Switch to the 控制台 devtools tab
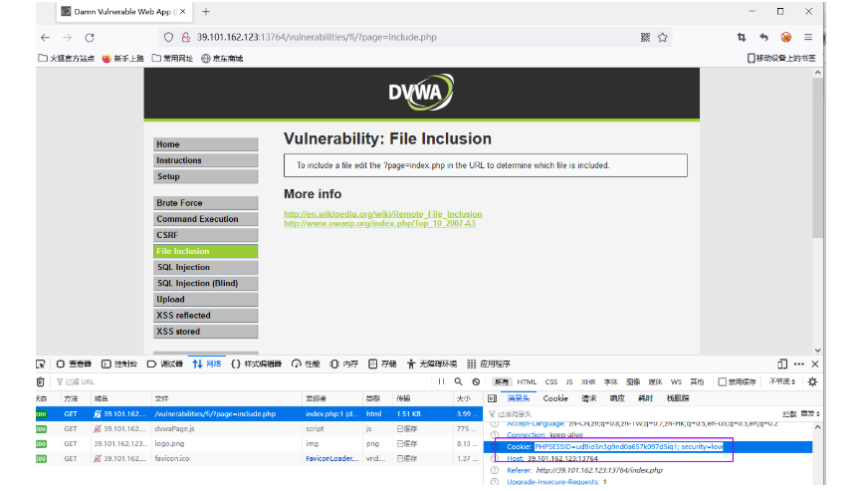This screenshot has height=491, width=868. (119, 365)
